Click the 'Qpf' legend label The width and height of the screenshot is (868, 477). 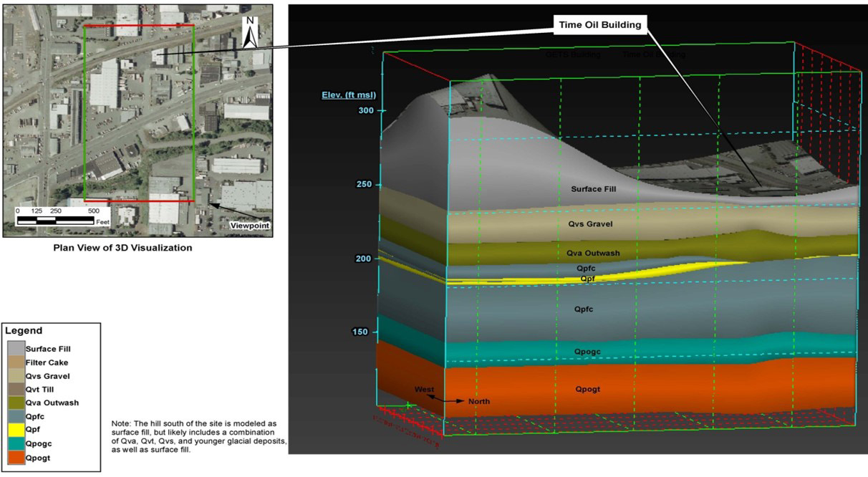coord(33,430)
